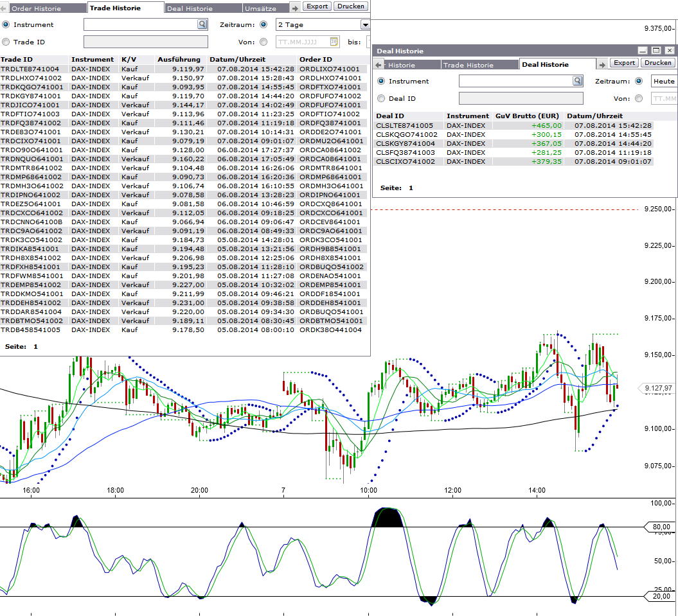678x616 pixels.
Task: Select trade row TRDLHXO741002
Action: [x=183, y=78]
